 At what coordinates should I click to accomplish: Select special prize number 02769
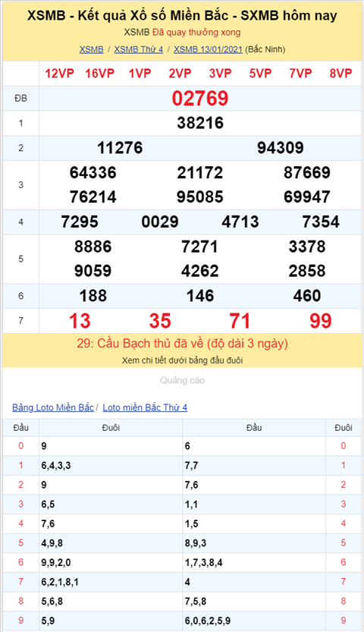click(x=200, y=99)
